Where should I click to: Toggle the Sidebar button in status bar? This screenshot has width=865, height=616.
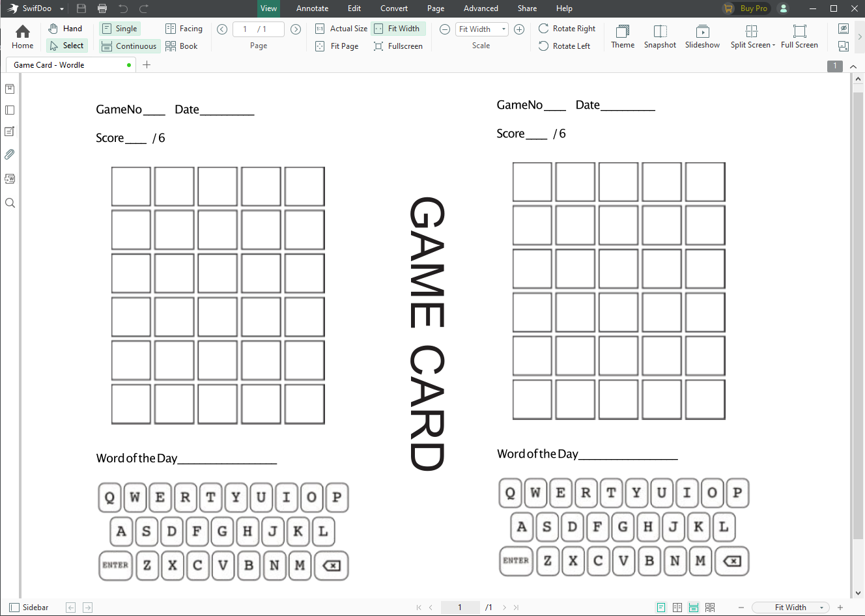point(29,608)
